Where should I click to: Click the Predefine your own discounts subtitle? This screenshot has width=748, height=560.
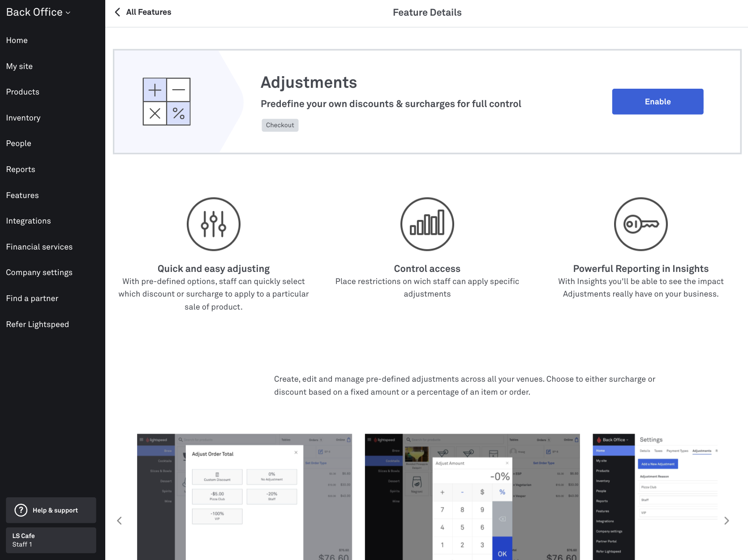pos(391,104)
